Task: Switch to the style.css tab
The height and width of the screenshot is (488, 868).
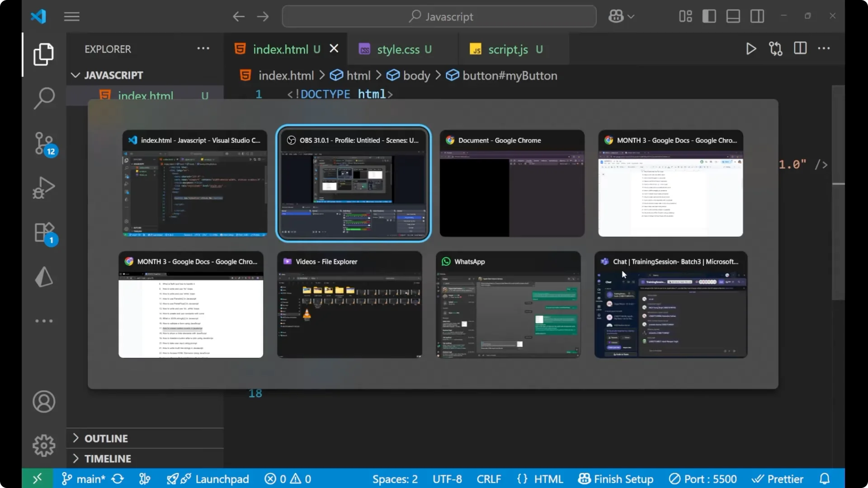Action: point(398,49)
